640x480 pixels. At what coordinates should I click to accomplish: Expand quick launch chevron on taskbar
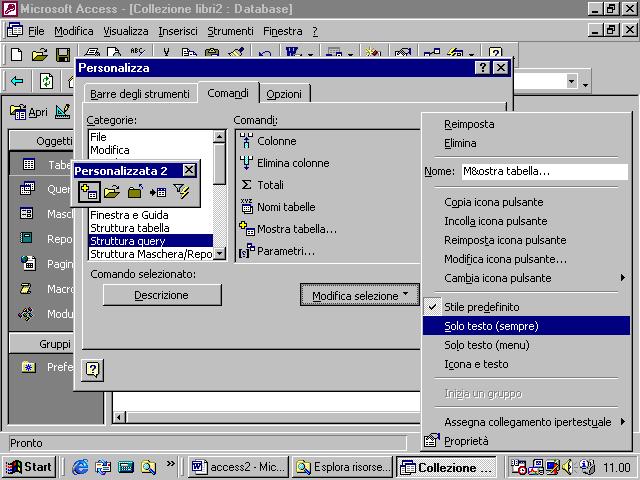pos(171,464)
